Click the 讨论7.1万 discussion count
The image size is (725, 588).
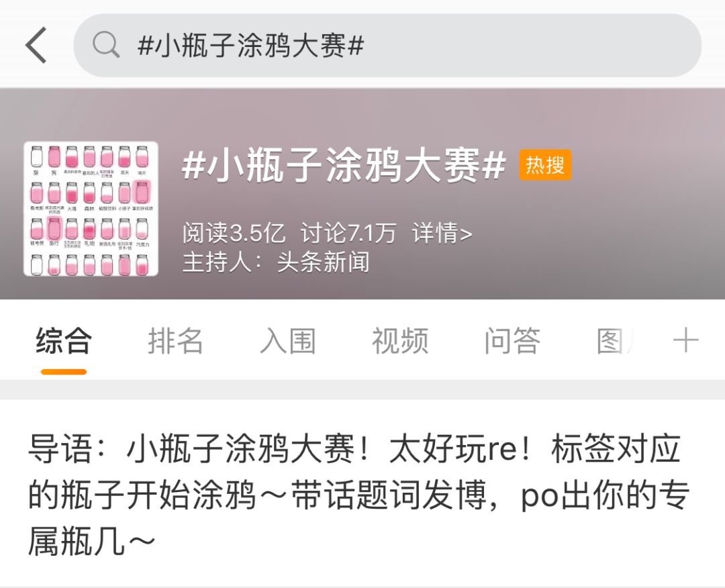[x=348, y=233]
